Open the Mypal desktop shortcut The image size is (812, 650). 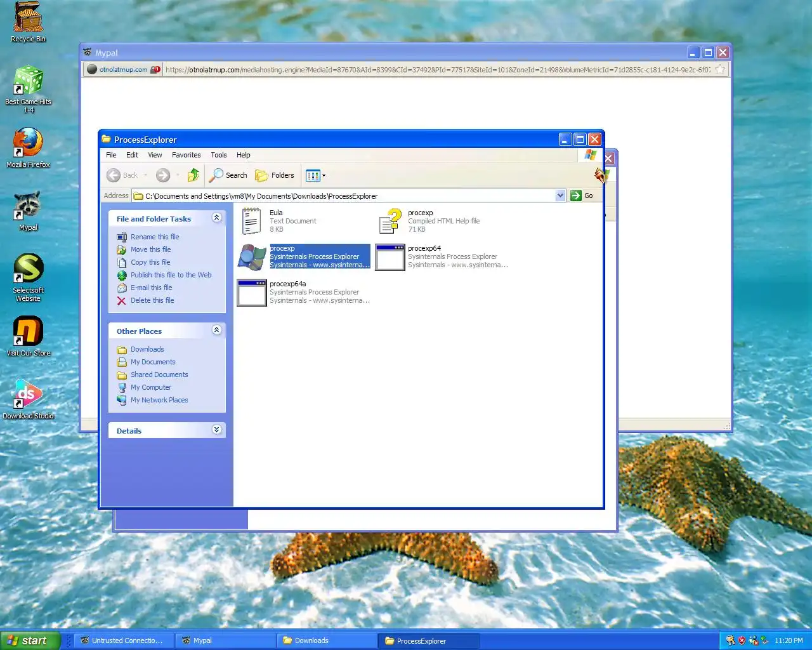click(x=29, y=211)
